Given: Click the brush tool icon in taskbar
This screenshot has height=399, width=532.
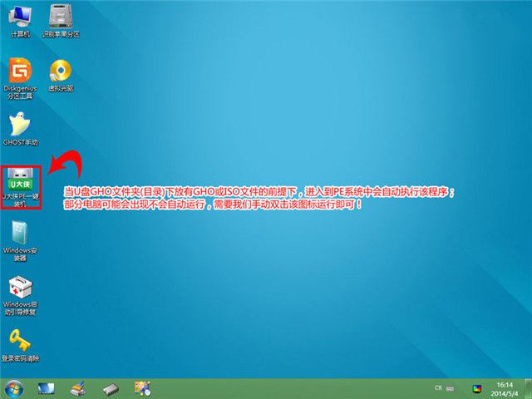Looking at the screenshot, I should [x=77, y=388].
